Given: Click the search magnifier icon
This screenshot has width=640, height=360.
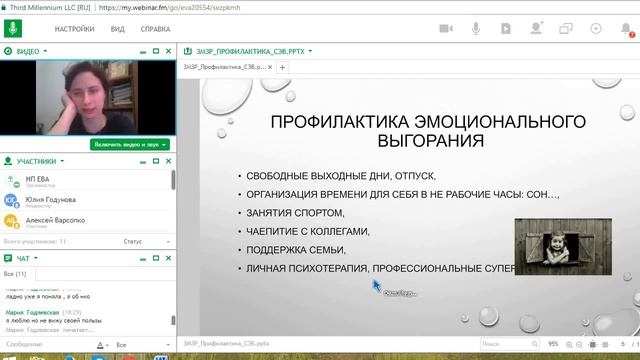Looking at the screenshot, I should point(535,344).
